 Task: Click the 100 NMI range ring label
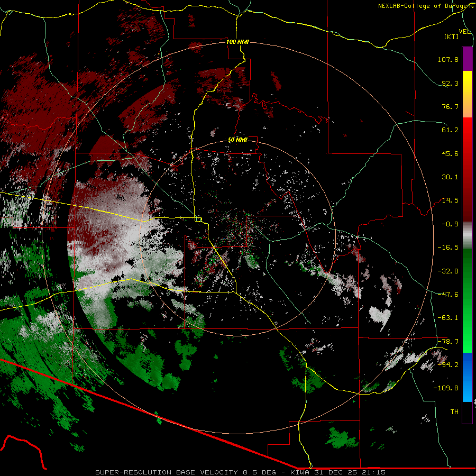237,42
